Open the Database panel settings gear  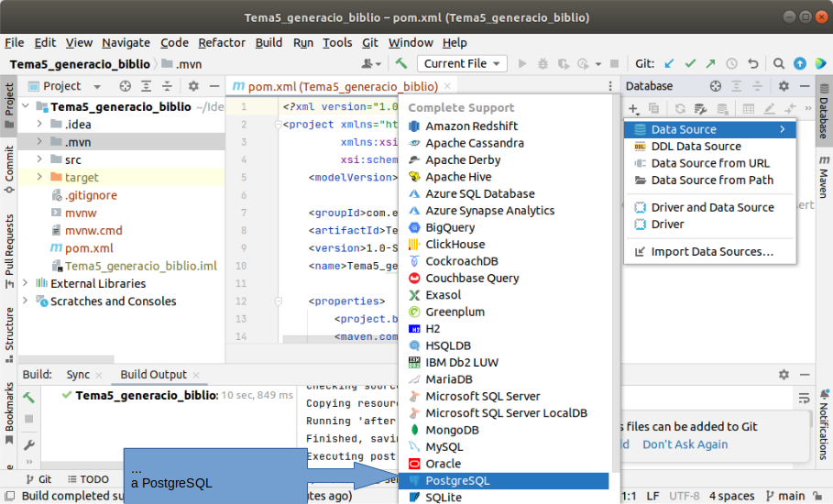click(x=784, y=86)
